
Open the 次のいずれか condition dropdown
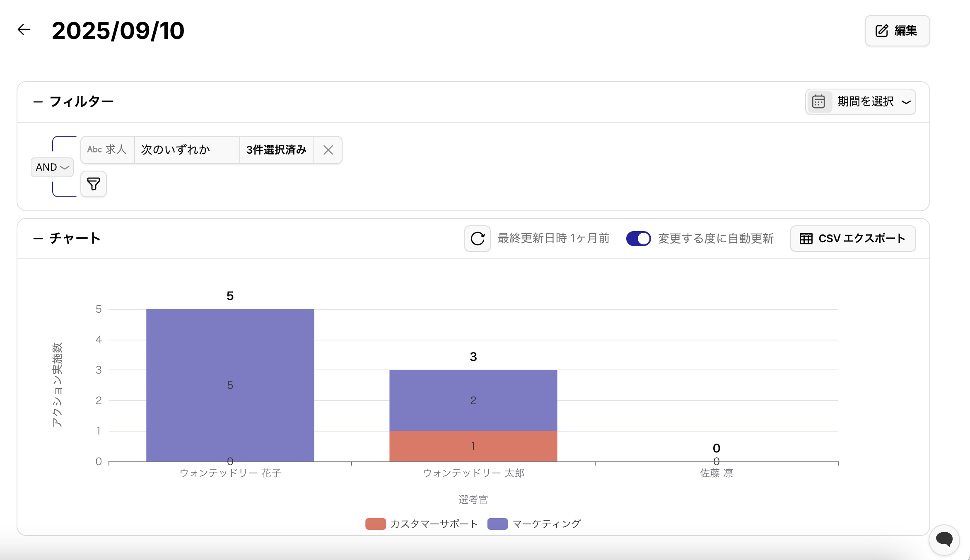(x=187, y=150)
